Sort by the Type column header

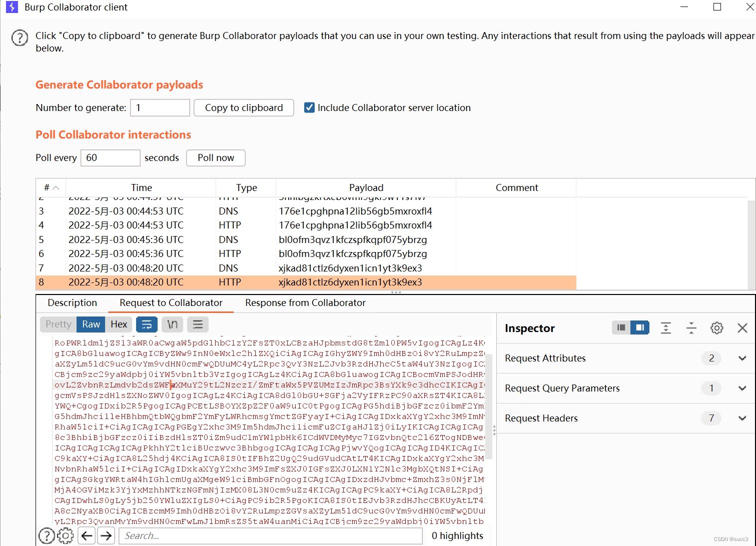click(246, 187)
